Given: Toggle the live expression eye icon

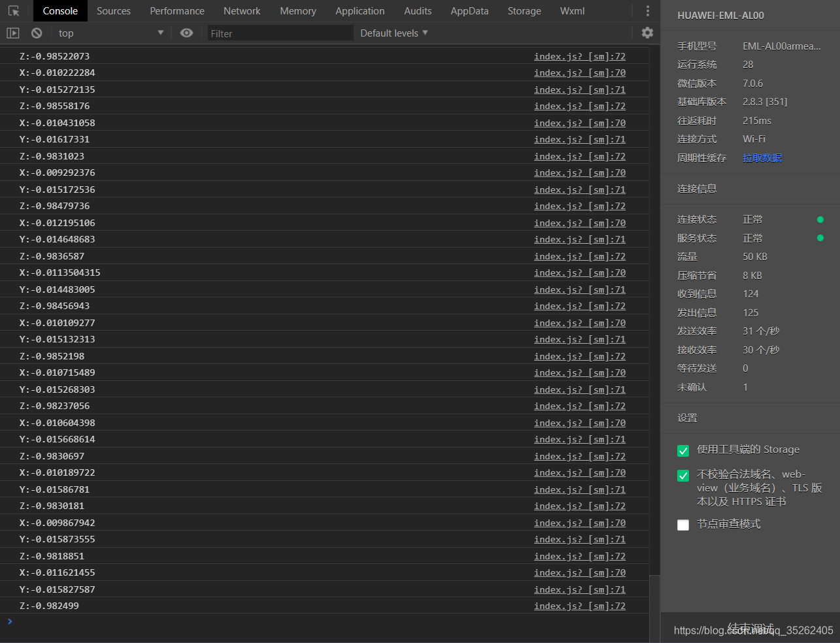Looking at the screenshot, I should coord(187,33).
